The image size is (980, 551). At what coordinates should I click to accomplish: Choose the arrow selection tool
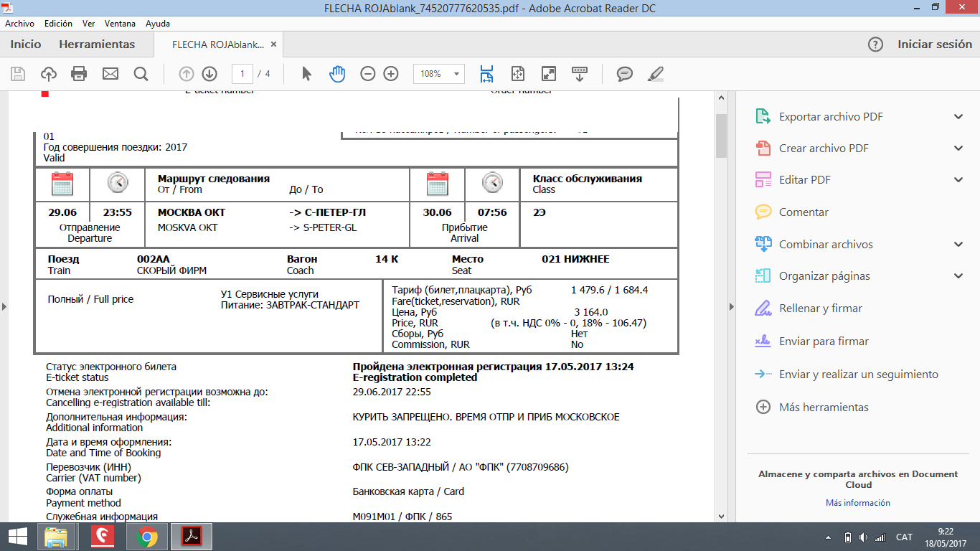pyautogui.click(x=307, y=74)
